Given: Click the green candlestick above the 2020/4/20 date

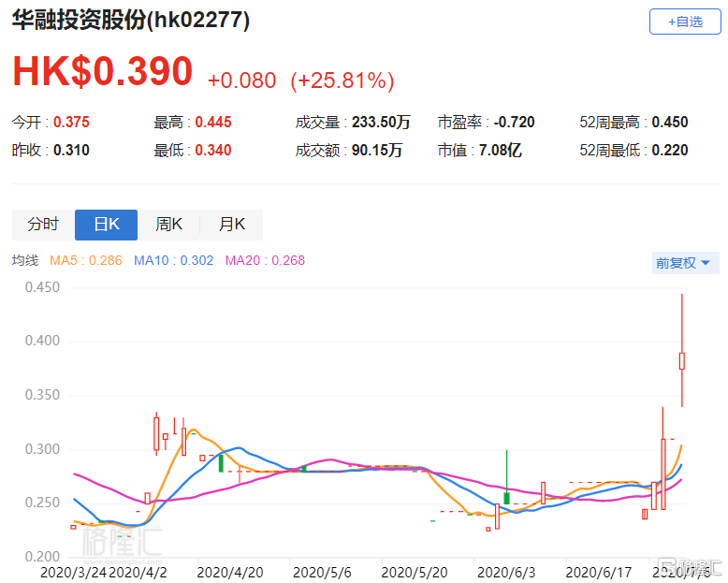Looking at the screenshot, I should [x=221, y=461].
